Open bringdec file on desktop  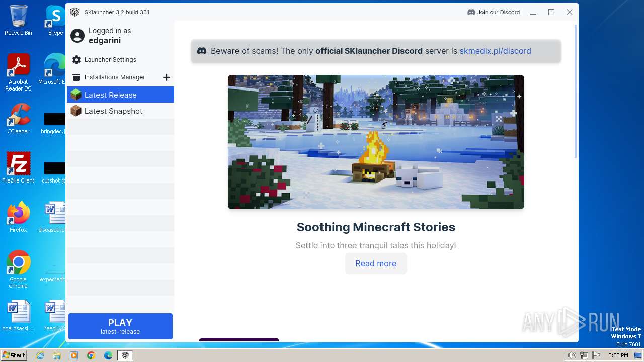[x=54, y=122]
